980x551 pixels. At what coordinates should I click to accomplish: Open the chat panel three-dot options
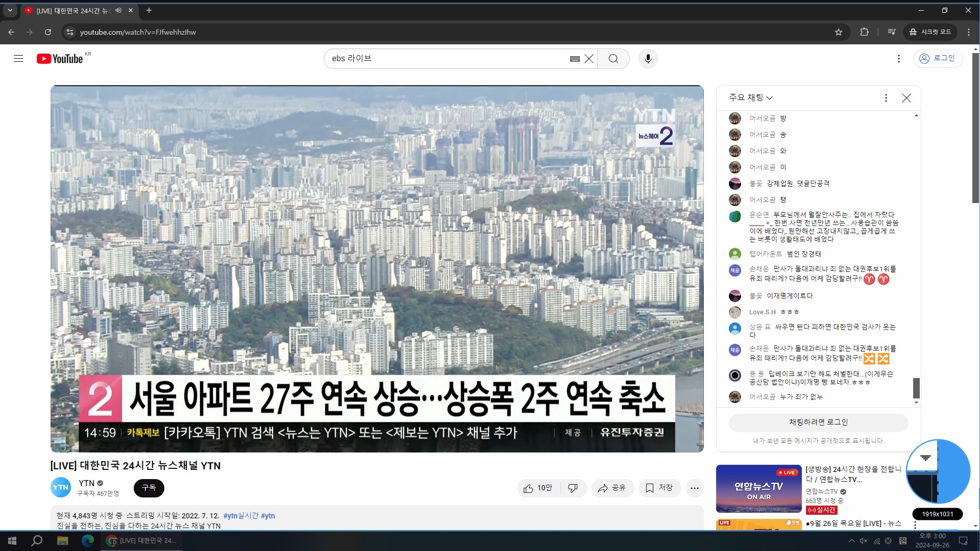(886, 98)
